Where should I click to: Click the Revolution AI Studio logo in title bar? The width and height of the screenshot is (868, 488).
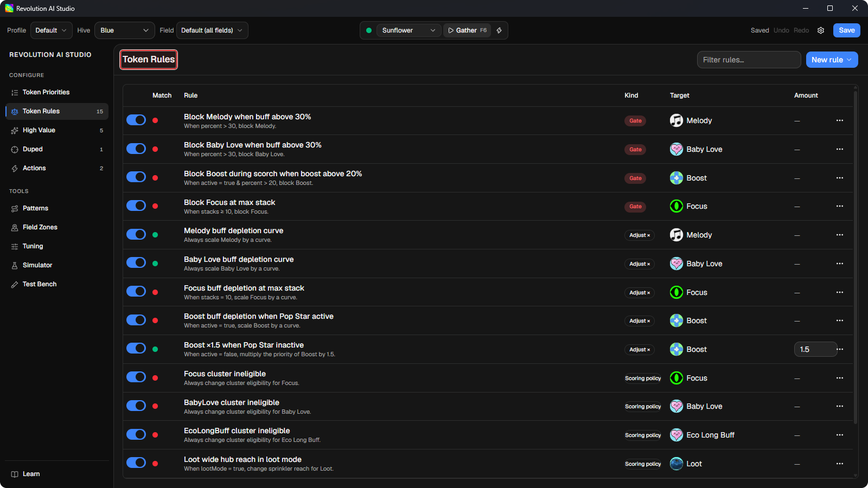pyautogui.click(x=9, y=8)
